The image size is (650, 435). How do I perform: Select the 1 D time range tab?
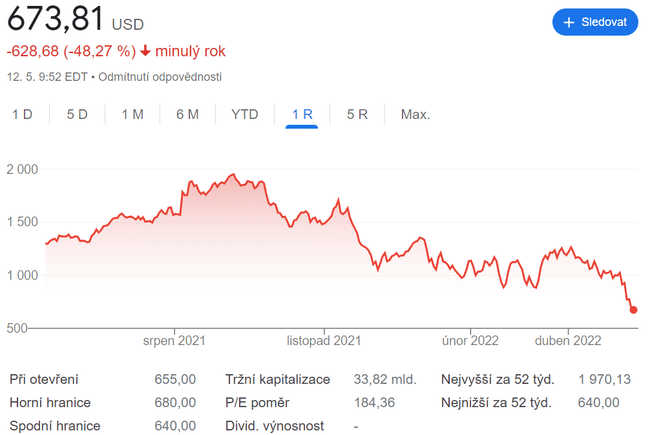pos(22,114)
